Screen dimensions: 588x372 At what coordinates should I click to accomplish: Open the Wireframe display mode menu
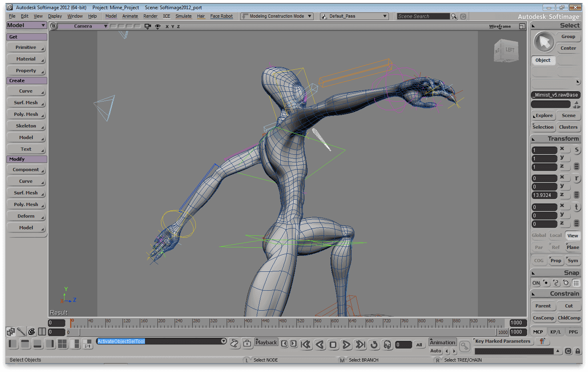click(500, 26)
